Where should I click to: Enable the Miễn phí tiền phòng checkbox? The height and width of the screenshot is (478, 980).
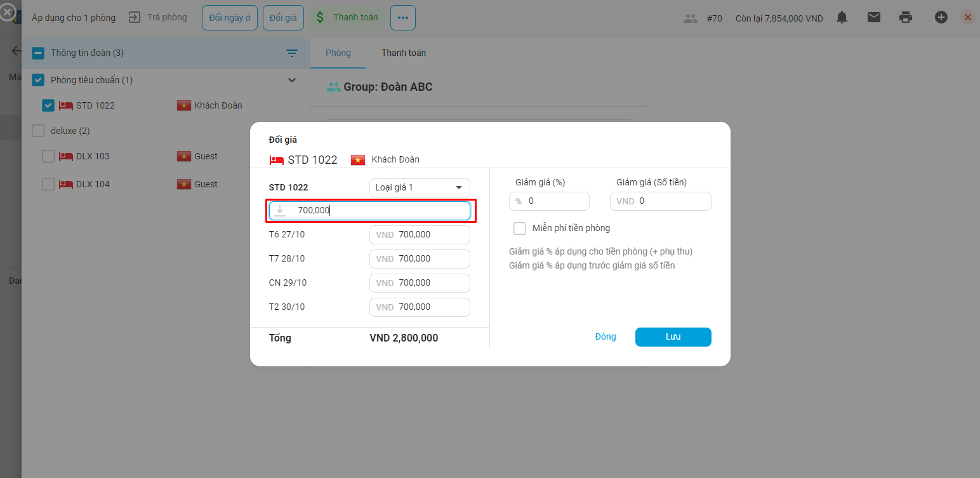pos(520,229)
